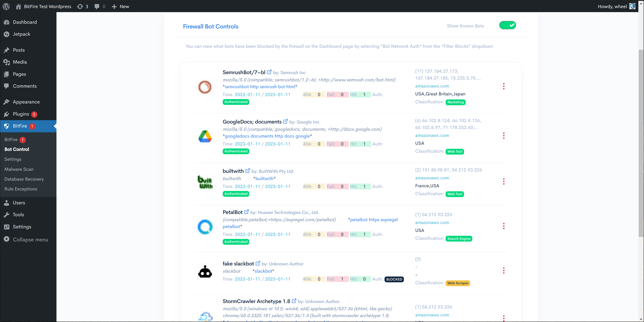Open external link icon beside GoogleDocs; documents
Image resolution: width=644 pixels, height=322 pixels.
point(285,122)
